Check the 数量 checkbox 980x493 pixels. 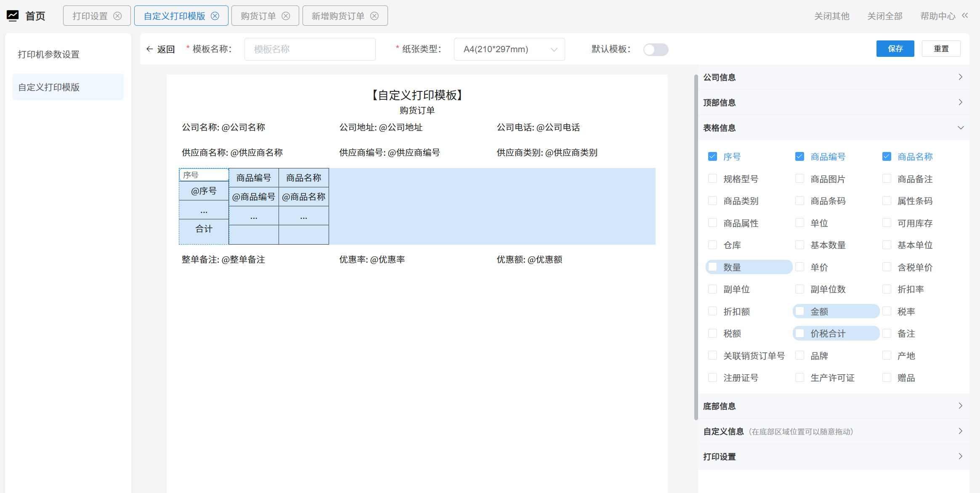click(712, 267)
